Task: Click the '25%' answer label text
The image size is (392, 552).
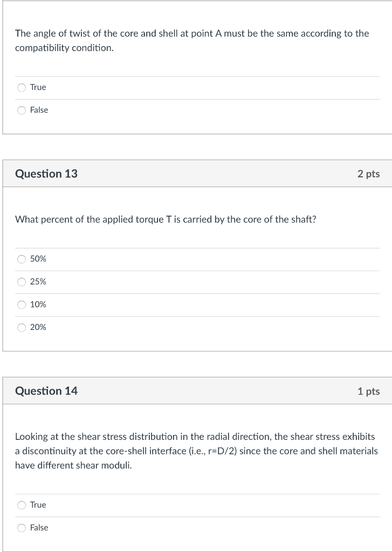Action: point(38,281)
